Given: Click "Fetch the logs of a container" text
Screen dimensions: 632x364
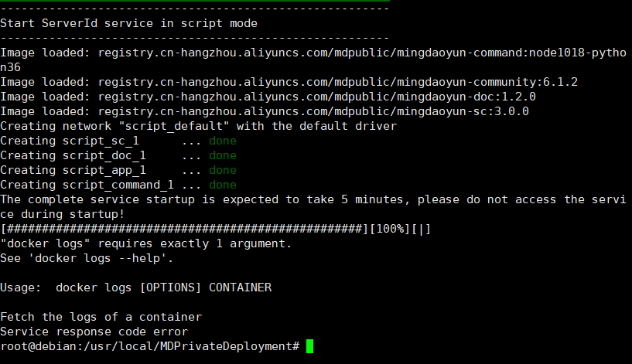Looking at the screenshot, I should coord(101,317).
